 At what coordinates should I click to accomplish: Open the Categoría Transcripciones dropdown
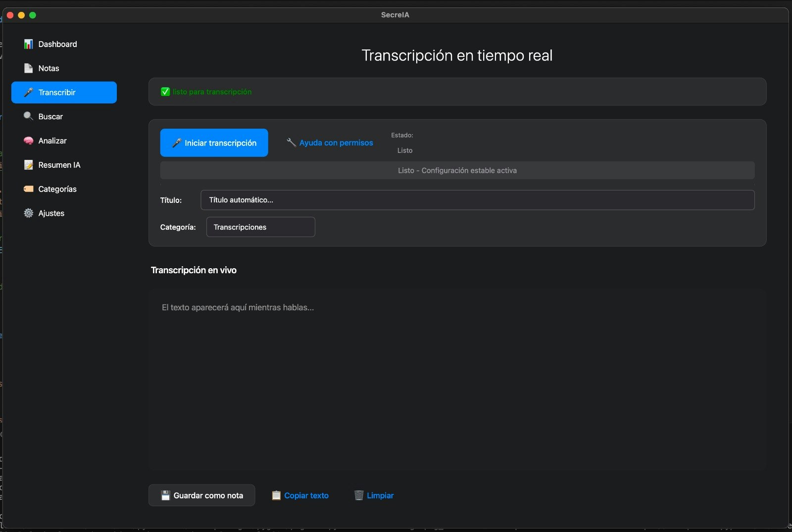(x=260, y=227)
